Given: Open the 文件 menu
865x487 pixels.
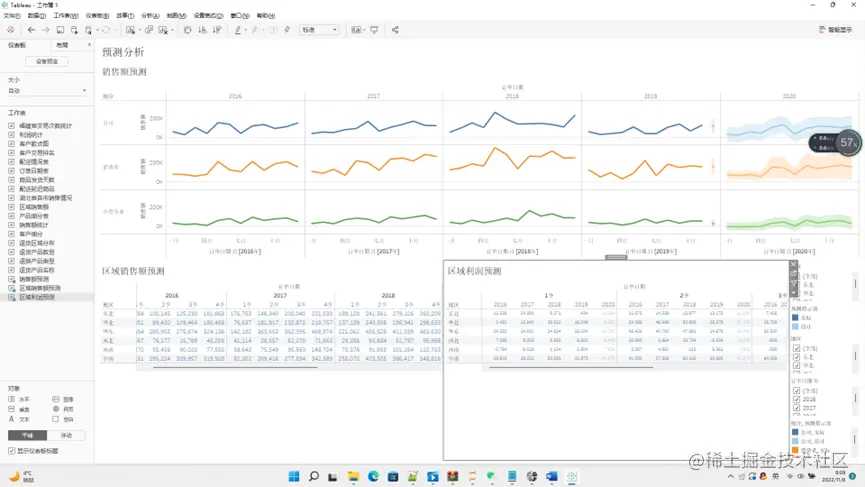Looking at the screenshot, I should [12, 15].
